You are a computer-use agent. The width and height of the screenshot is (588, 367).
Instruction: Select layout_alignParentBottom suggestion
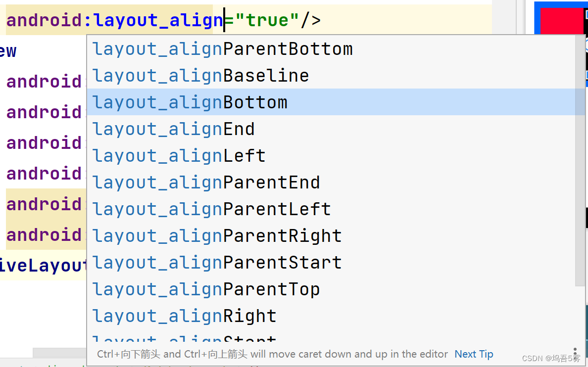pos(223,49)
